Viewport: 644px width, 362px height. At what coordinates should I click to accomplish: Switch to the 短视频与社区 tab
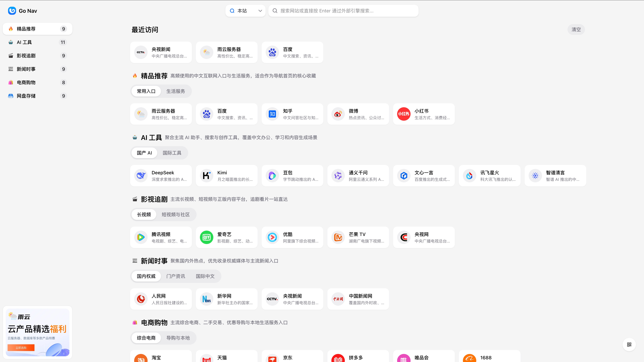coord(176,215)
